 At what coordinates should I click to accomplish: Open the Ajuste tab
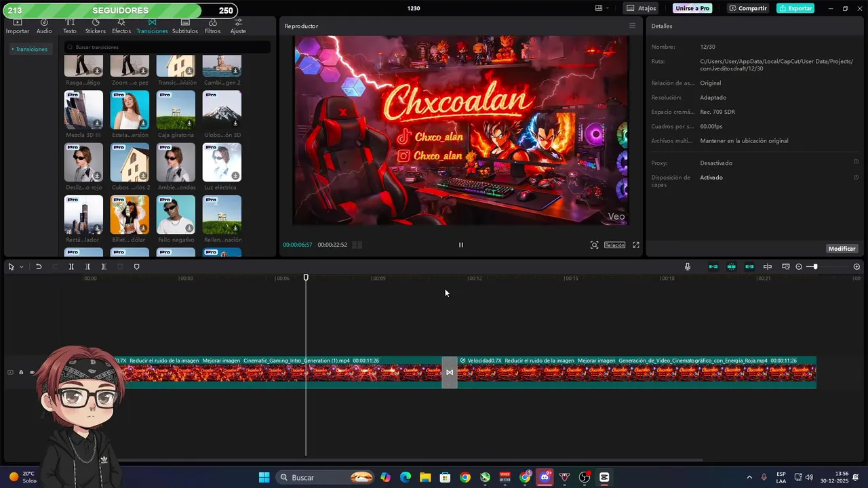click(x=238, y=26)
